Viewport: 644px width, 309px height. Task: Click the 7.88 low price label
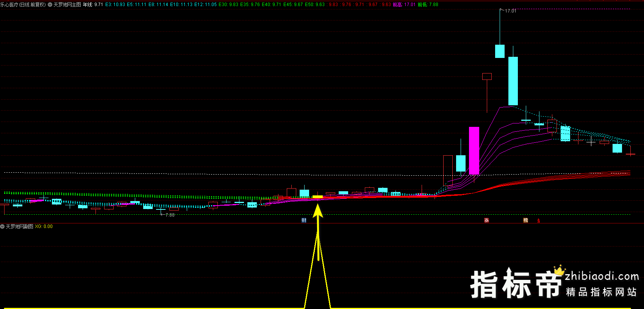170,215
